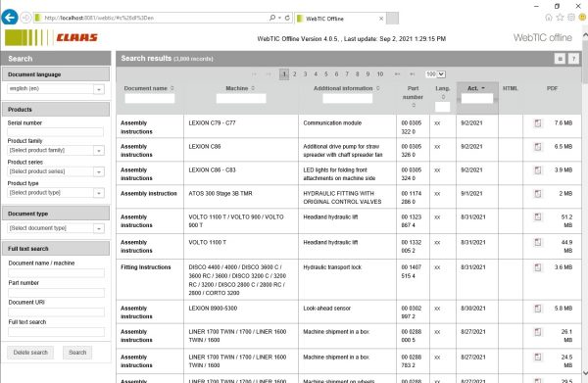588x383 pixels.
Task: Open the 24.5 MB PDF for LINER 1700 TWIN row
Action: pos(538,358)
